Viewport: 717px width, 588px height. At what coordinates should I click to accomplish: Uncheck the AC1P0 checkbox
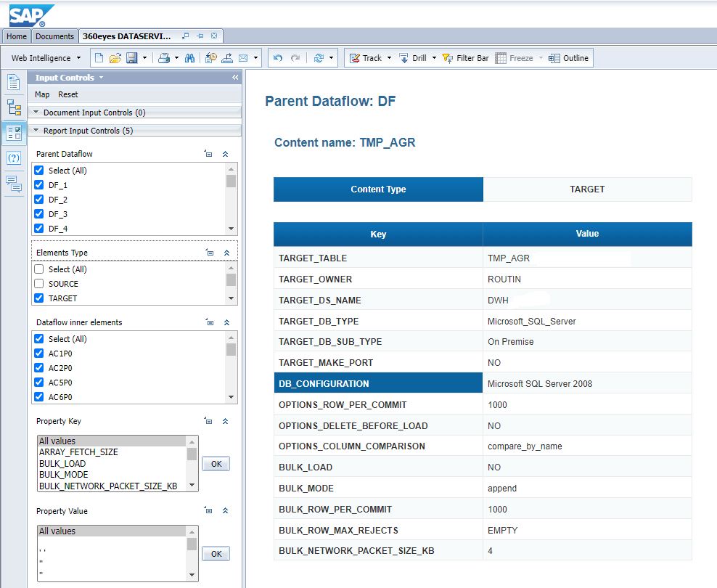point(39,353)
